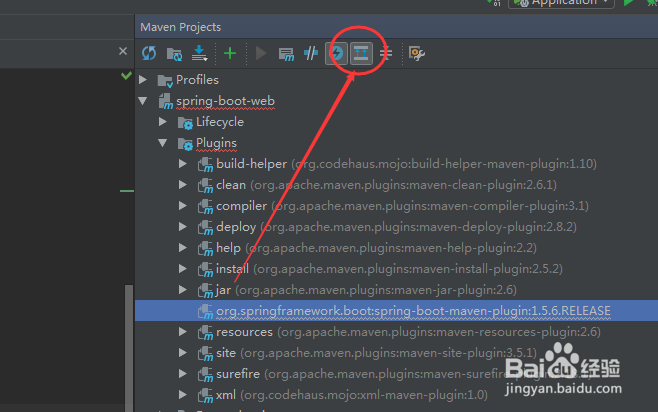Expand the site plugin node
The image size is (658, 412).
coord(183,352)
